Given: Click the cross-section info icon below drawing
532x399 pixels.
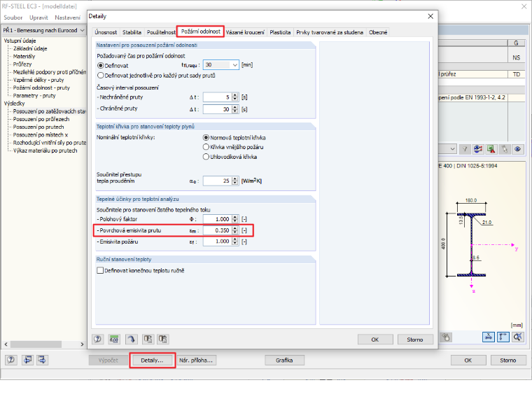Looking at the screenshot, I should click(446, 337).
